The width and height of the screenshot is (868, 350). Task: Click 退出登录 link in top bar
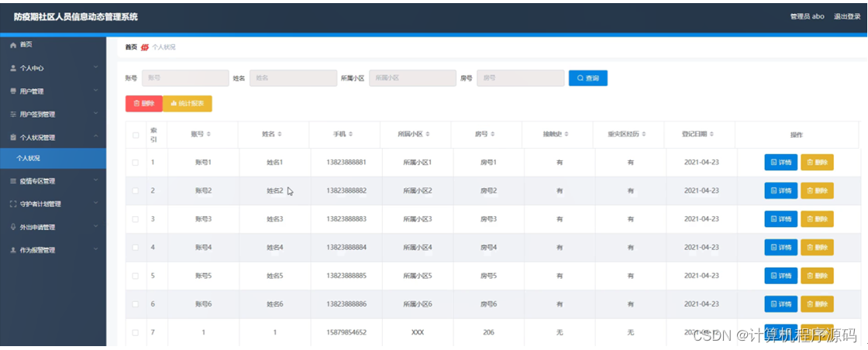pyautogui.click(x=847, y=16)
